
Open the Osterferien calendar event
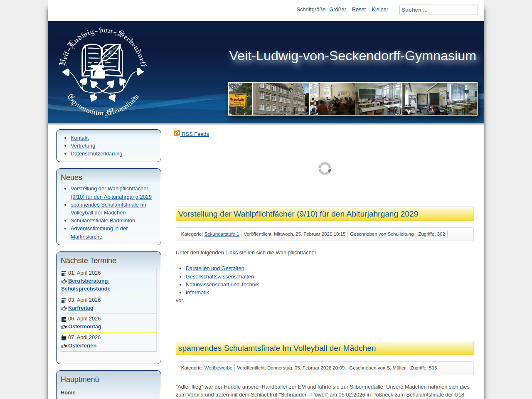82,346
